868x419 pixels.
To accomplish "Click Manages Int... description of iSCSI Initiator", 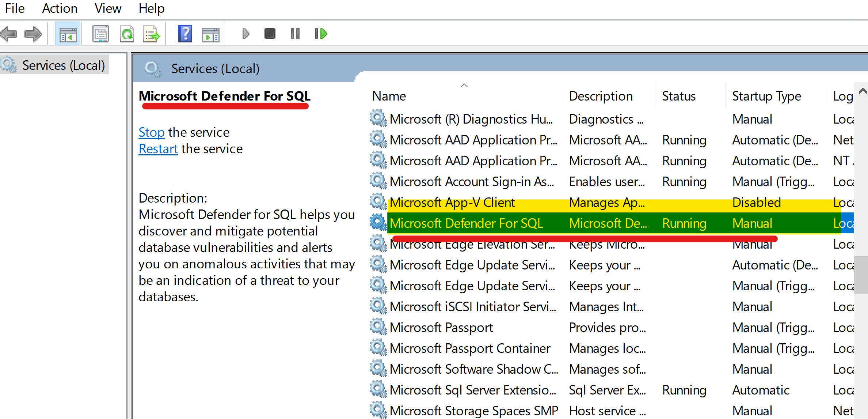I will pyautogui.click(x=606, y=307).
